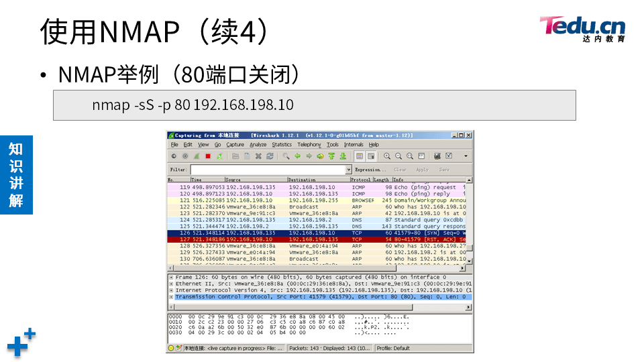This screenshot has width=644, height=362.
Task: Select packet 121 BROWSER row
Action: click(317, 200)
